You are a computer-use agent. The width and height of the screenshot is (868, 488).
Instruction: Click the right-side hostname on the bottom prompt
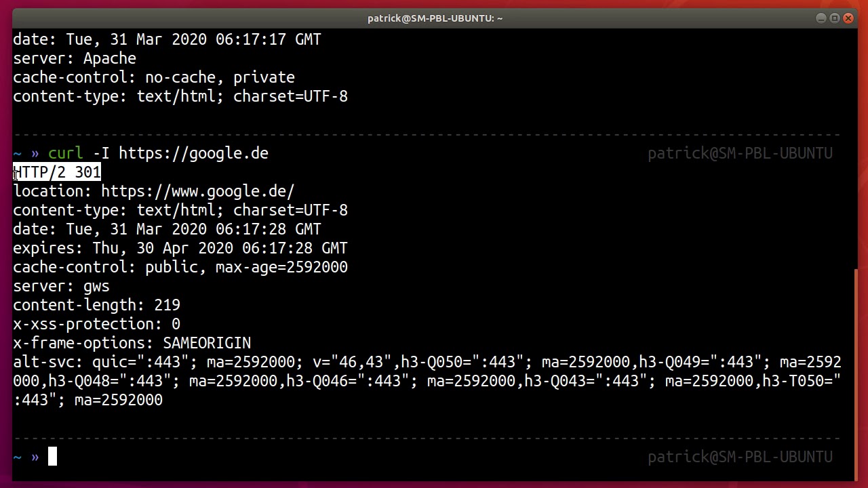point(740,457)
